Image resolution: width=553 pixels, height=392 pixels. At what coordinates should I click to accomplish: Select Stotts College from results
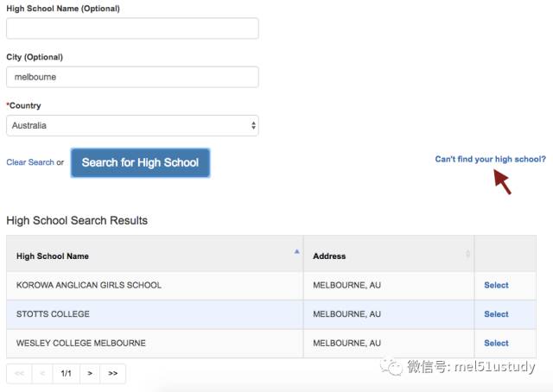496,314
